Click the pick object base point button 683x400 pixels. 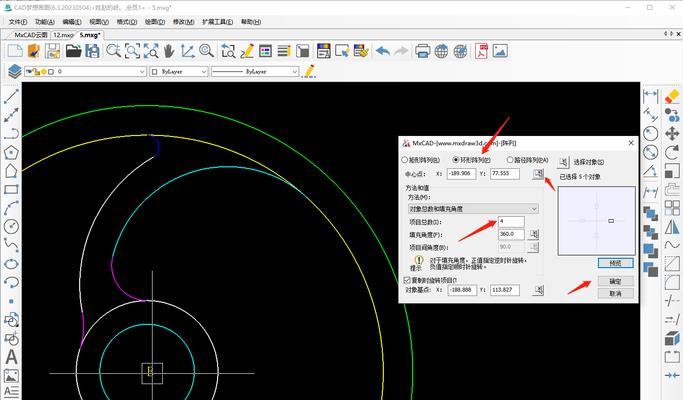point(538,290)
